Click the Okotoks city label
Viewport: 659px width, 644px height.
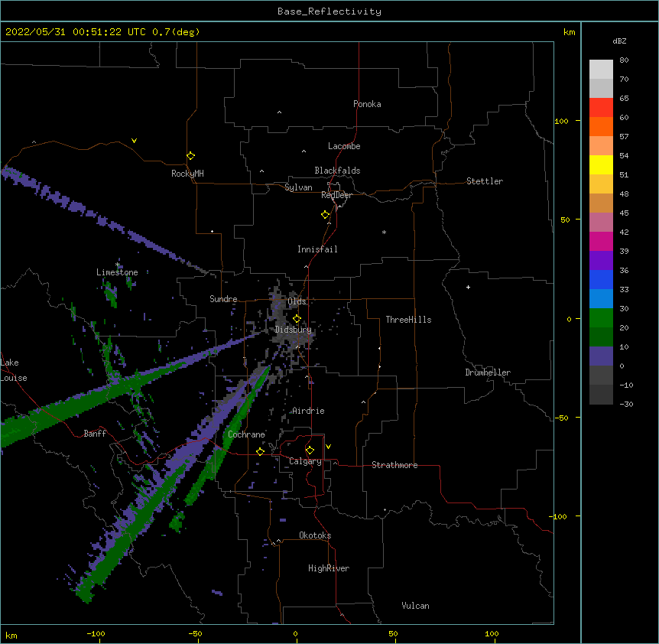[x=315, y=535]
